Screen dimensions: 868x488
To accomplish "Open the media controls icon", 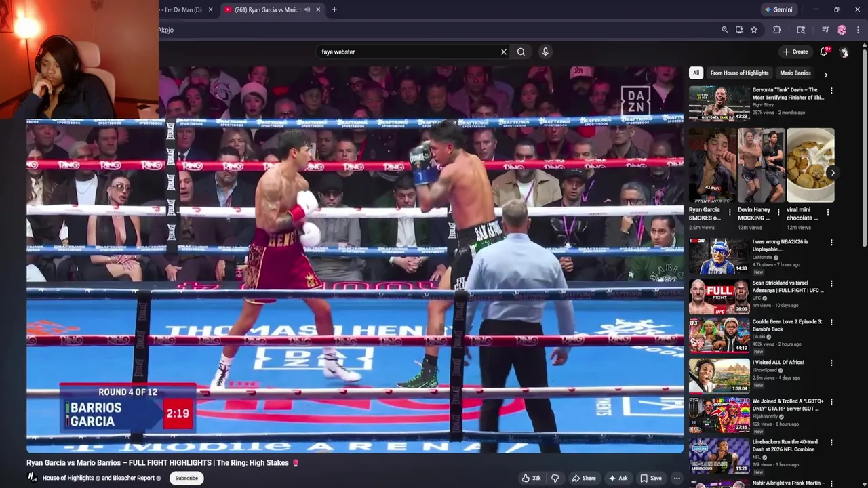I will [825, 30].
